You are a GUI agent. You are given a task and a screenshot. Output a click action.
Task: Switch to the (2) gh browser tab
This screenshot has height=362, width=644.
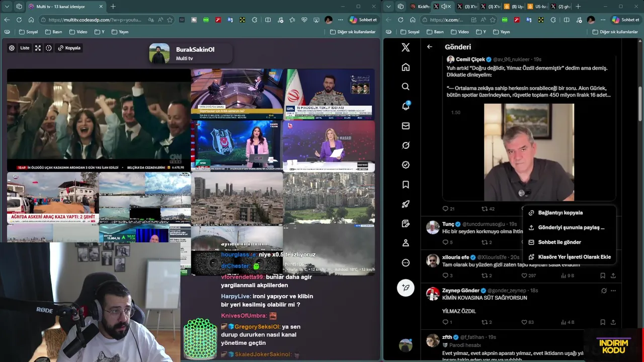pyautogui.click(x=560, y=7)
